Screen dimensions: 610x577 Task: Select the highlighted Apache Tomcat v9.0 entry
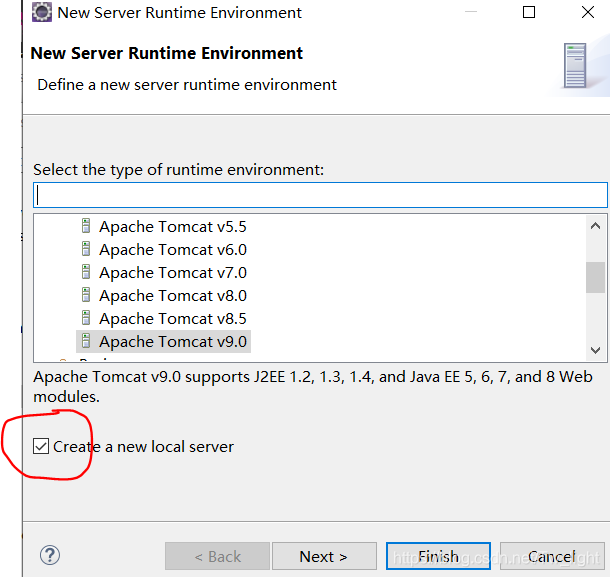click(x=163, y=342)
